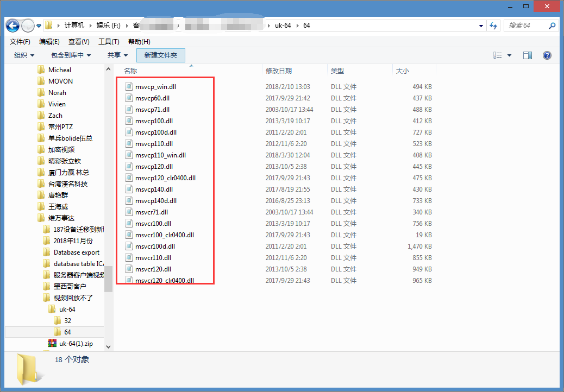Click the Back navigation arrow button
564x392 pixels.
tap(12, 26)
